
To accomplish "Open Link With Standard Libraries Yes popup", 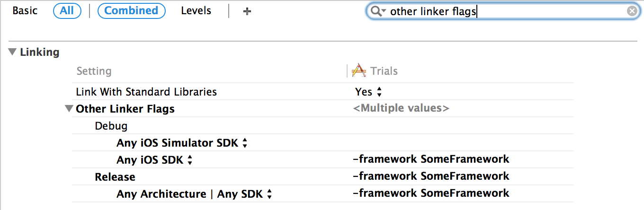I will (x=368, y=92).
